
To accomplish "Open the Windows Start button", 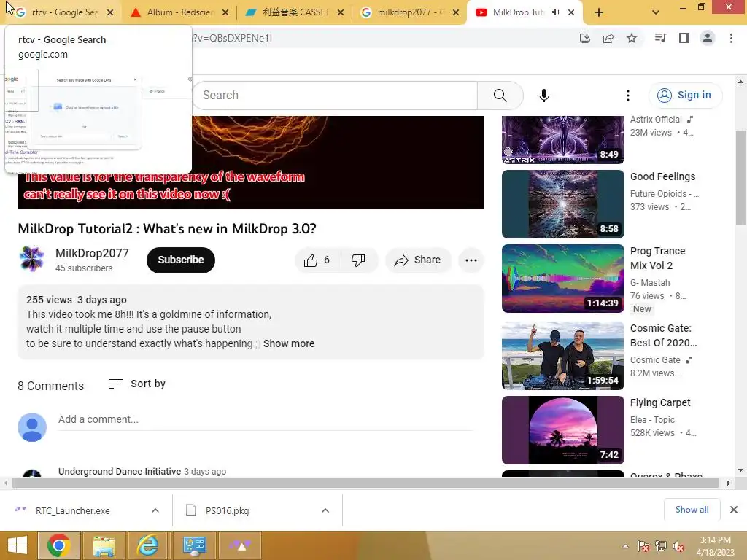I will tap(18, 545).
